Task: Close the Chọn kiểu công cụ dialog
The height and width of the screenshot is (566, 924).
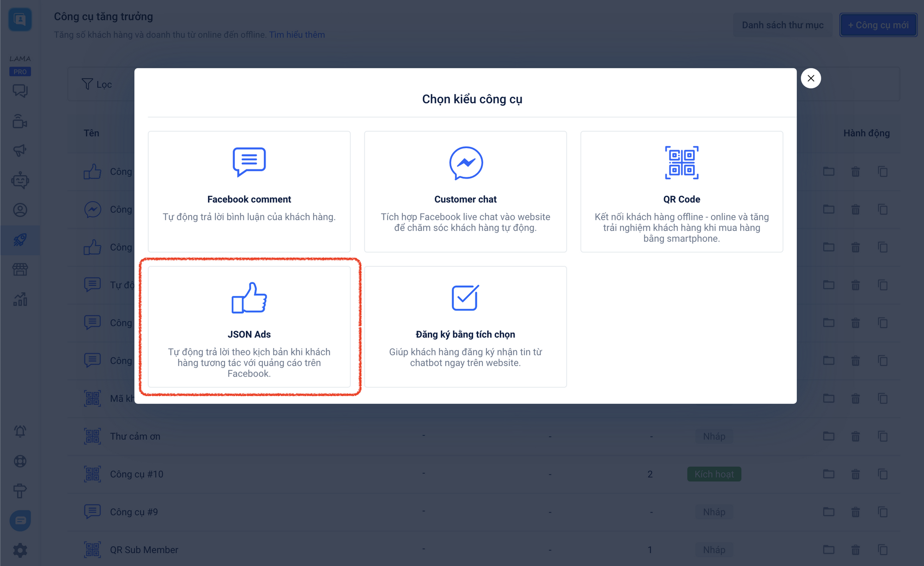Action: point(811,78)
